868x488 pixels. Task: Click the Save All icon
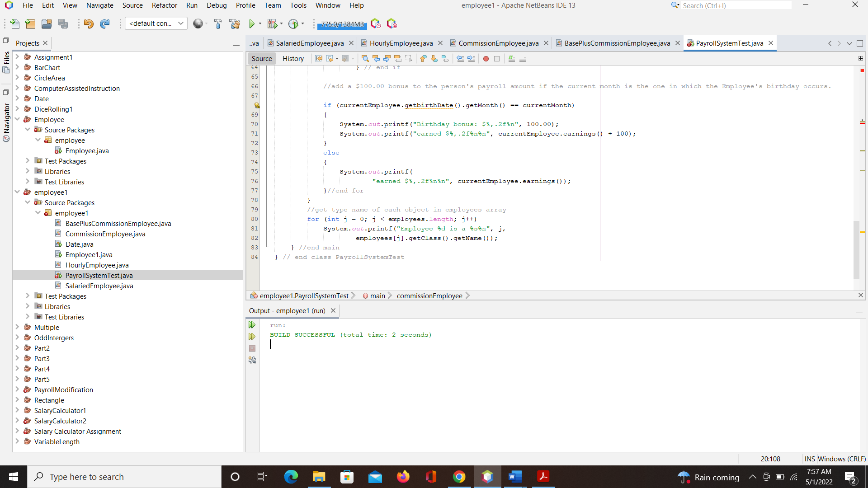point(63,23)
